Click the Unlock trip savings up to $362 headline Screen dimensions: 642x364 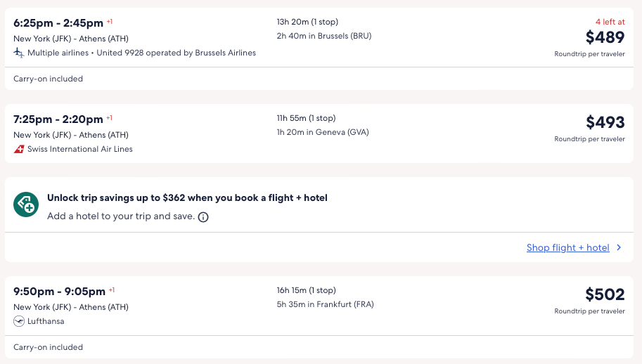[187, 198]
